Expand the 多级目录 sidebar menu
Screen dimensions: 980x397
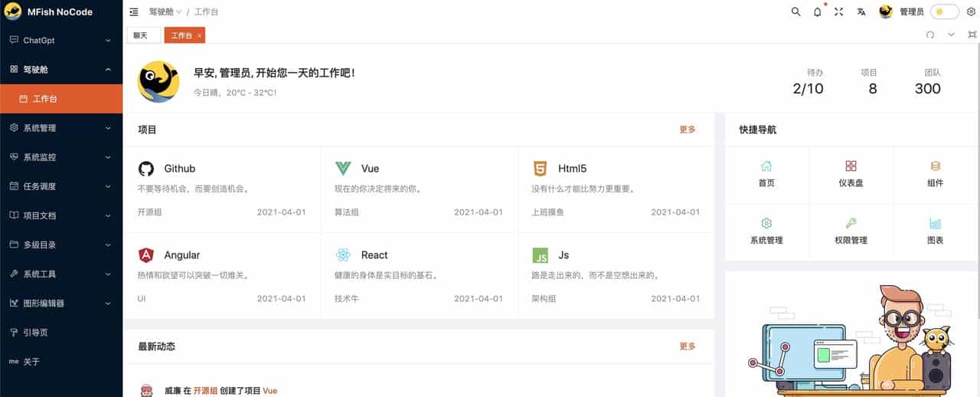tap(61, 244)
